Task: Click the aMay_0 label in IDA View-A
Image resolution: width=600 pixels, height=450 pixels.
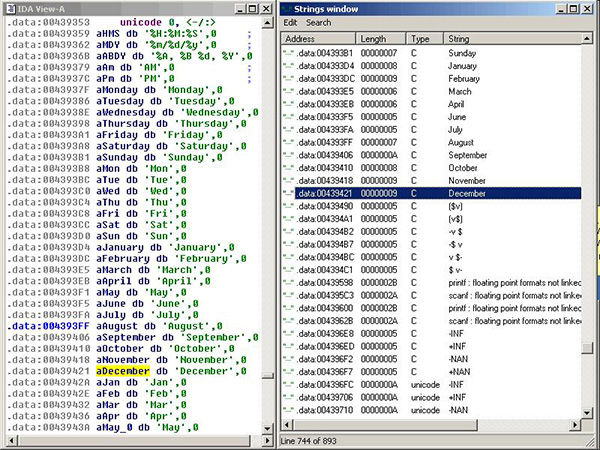Action: click(114, 427)
